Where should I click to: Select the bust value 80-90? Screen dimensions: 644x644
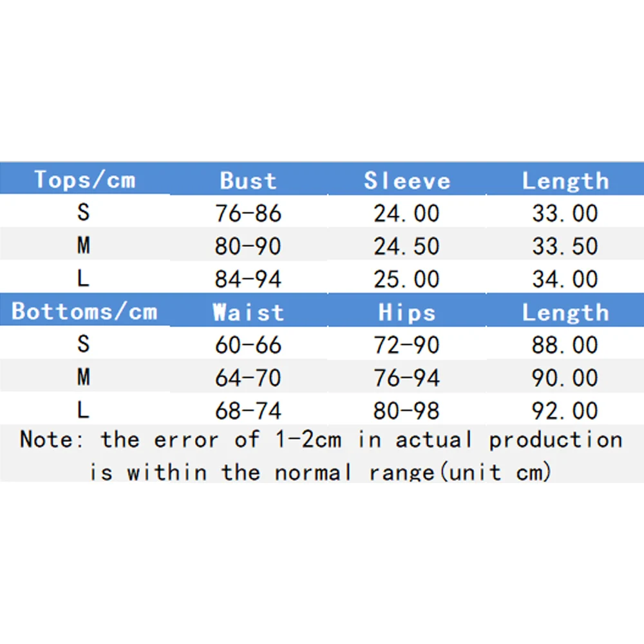[x=248, y=246]
